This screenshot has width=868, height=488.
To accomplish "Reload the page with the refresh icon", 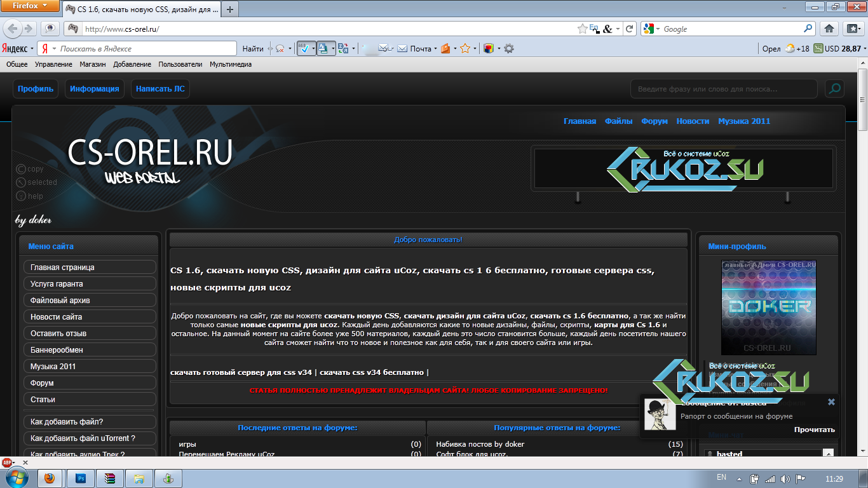I will coord(629,29).
